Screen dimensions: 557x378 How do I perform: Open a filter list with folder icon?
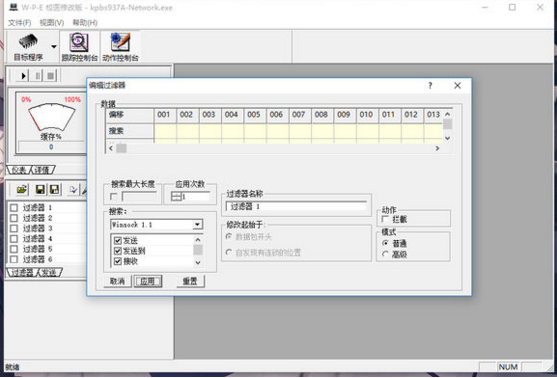pos(22,190)
